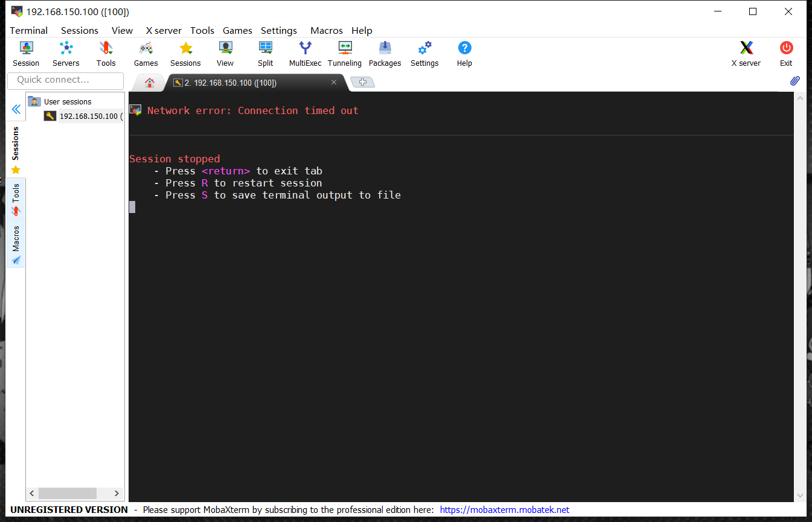
Task: Open the mobaxterm.mobatek.net link
Action: [x=505, y=509]
